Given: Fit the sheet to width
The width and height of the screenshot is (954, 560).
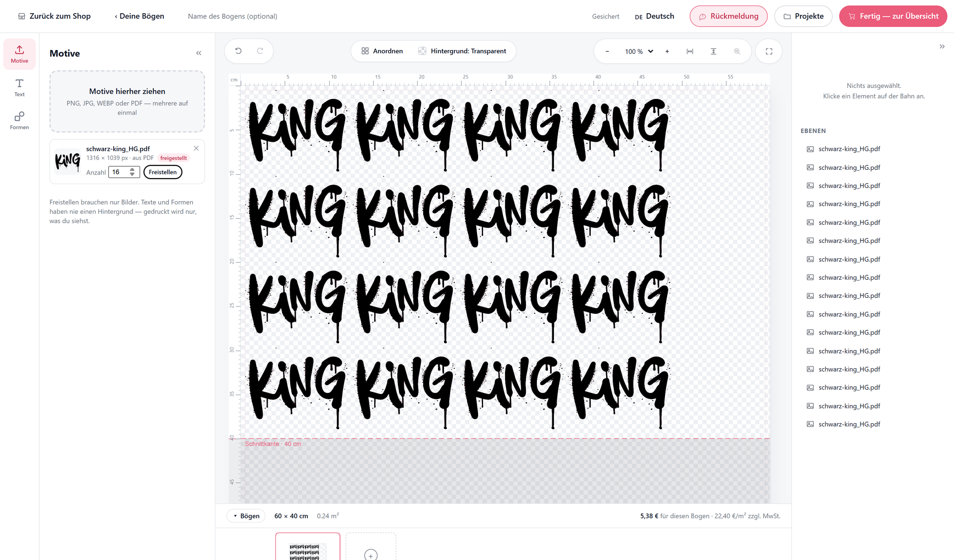Looking at the screenshot, I should click(690, 52).
